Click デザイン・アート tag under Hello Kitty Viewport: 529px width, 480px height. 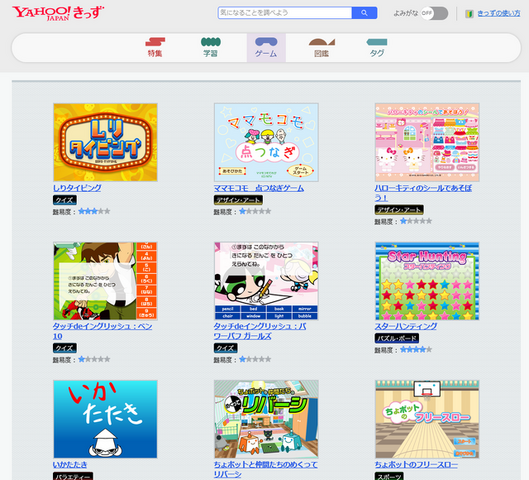(399, 210)
